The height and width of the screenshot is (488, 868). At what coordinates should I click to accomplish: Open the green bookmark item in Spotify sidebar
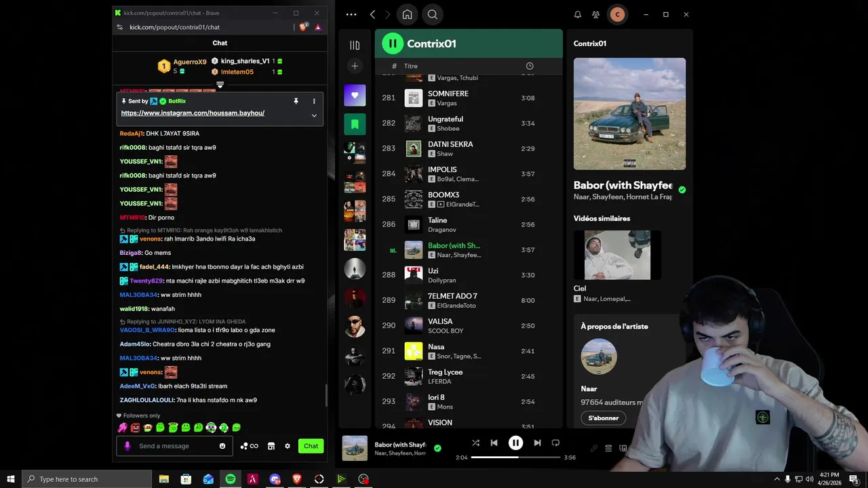[x=355, y=124]
